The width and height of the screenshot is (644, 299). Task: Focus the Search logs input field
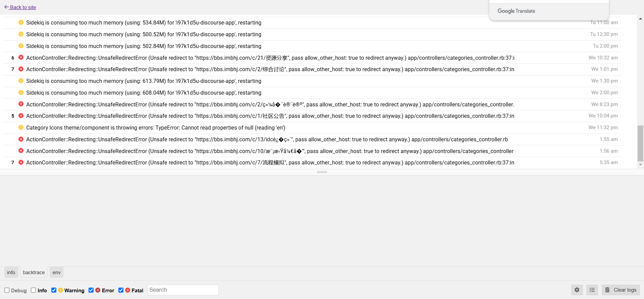tap(183, 290)
